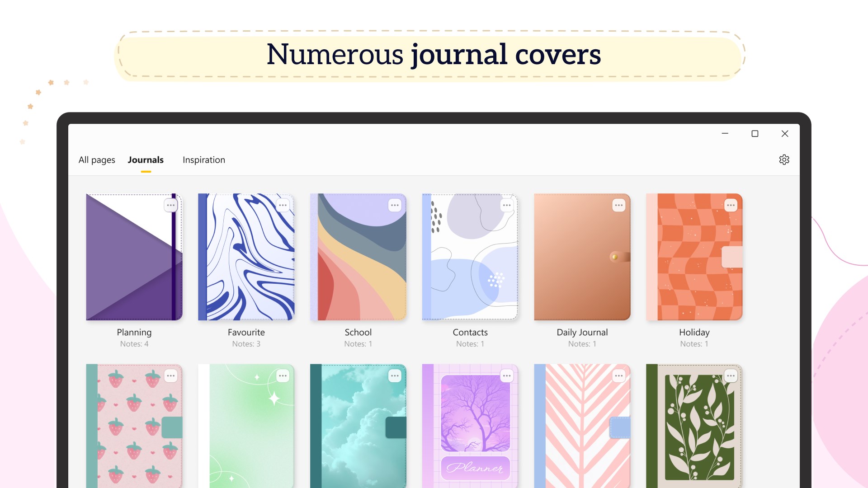868x488 pixels.
Task: Open the Daily Journal leather cover
Action: [582, 257]
